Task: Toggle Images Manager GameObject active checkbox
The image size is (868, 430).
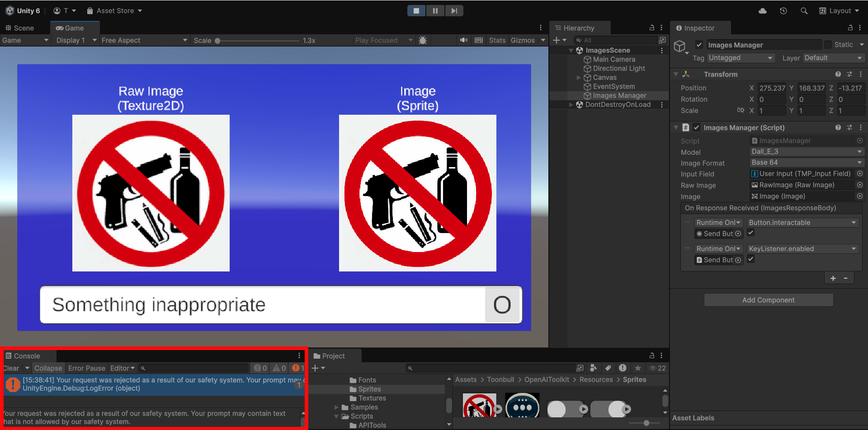Action: tap(699, 45)
